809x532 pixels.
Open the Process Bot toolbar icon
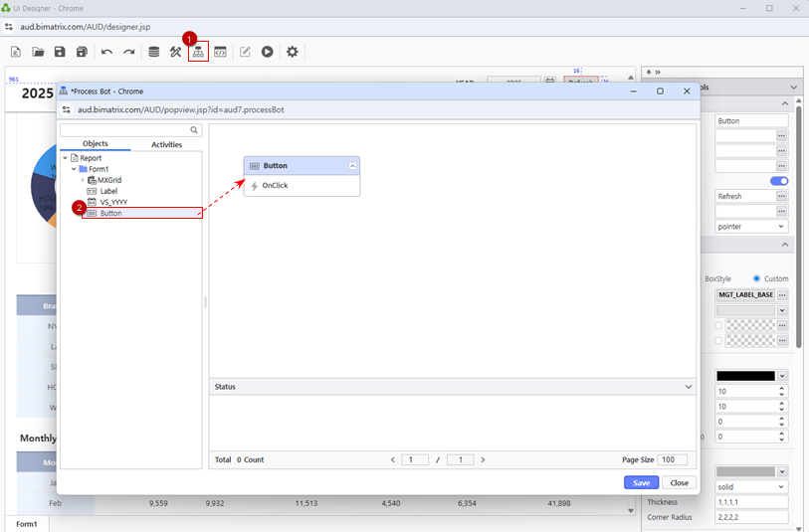pyautogui.click(x=198, y=52)
